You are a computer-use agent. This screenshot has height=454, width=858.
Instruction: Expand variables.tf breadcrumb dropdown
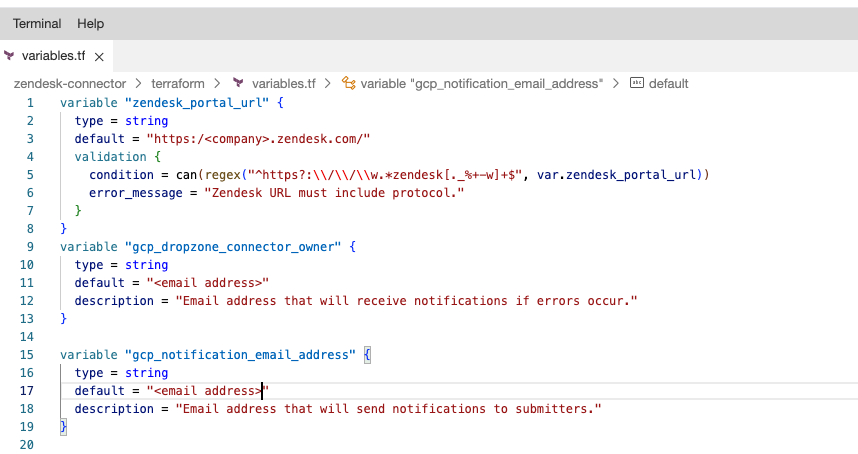[283, 84]
